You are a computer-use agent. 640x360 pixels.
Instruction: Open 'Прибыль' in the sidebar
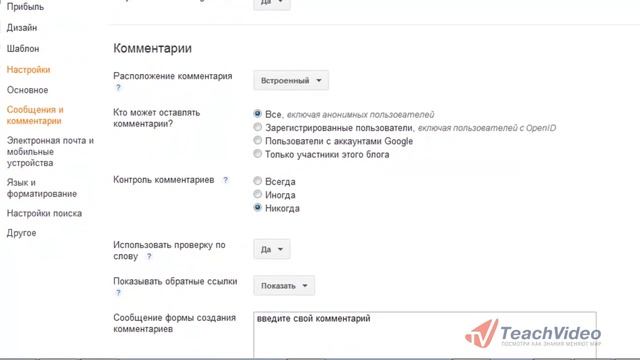pos(25,7)
